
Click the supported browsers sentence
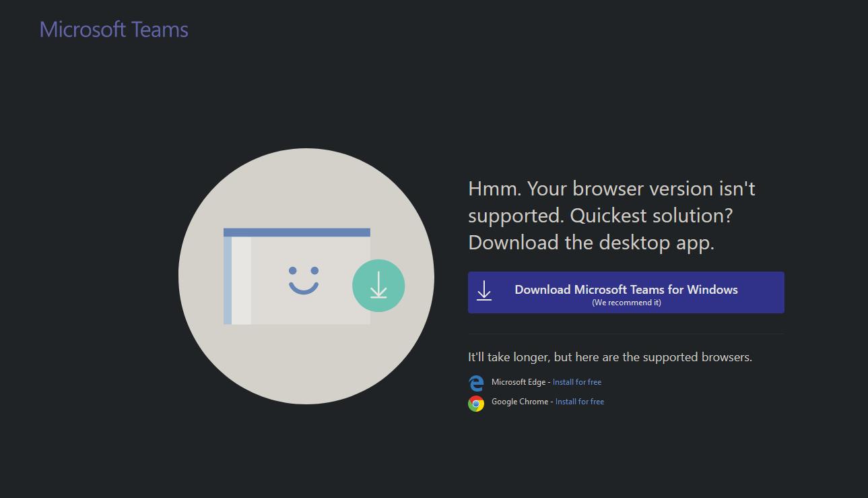point(609,356)
